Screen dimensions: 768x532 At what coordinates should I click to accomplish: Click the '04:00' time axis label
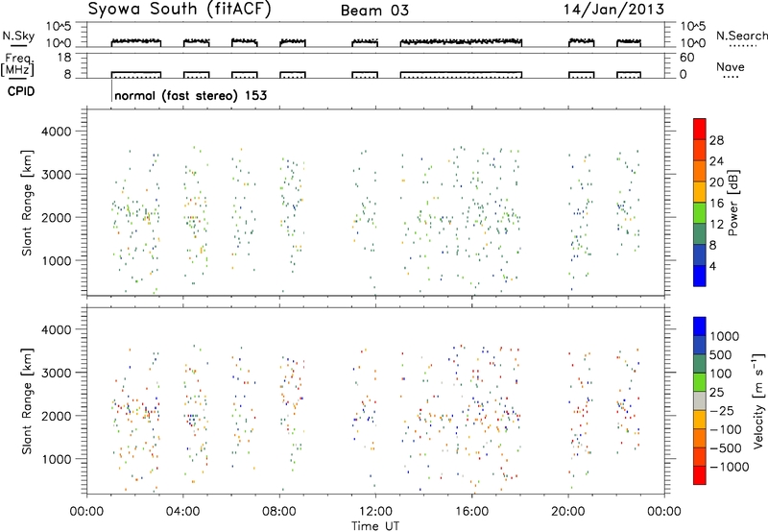(x=182, y=512)
